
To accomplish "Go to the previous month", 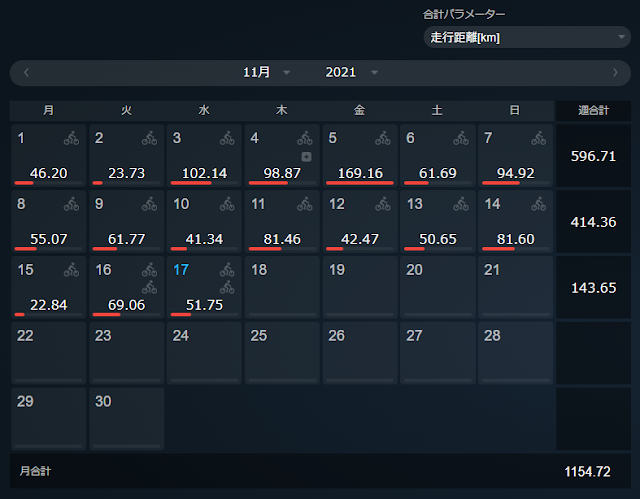I will [27, 73].
